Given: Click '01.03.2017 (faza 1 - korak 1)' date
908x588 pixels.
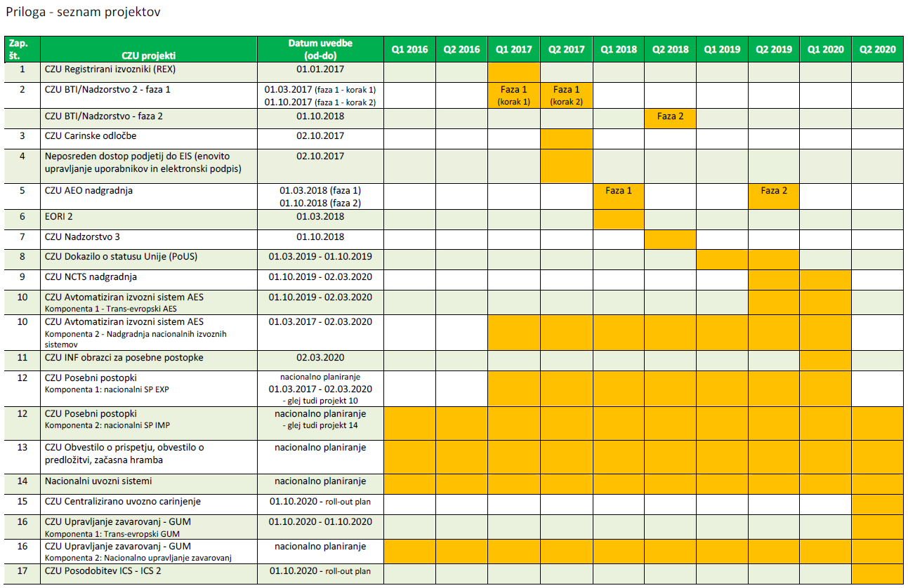Looking at the screenshot, I should (x=320, y=90).
